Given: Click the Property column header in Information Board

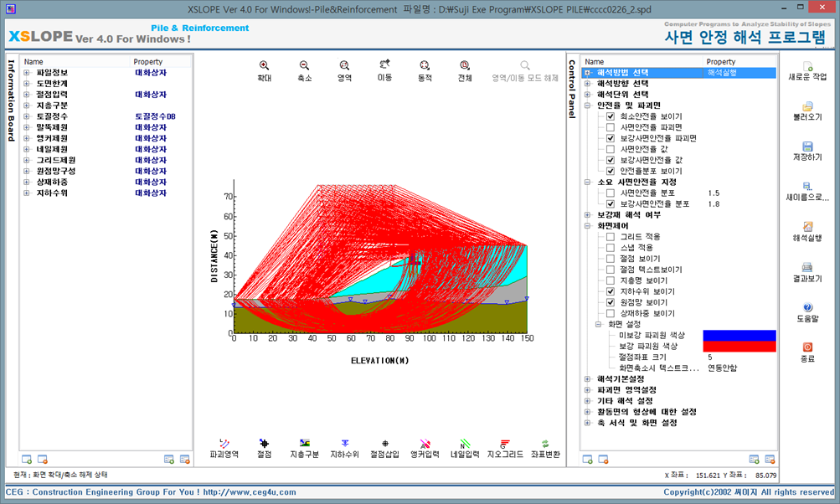Looking at the screenshot, I should tap(148, 62).
